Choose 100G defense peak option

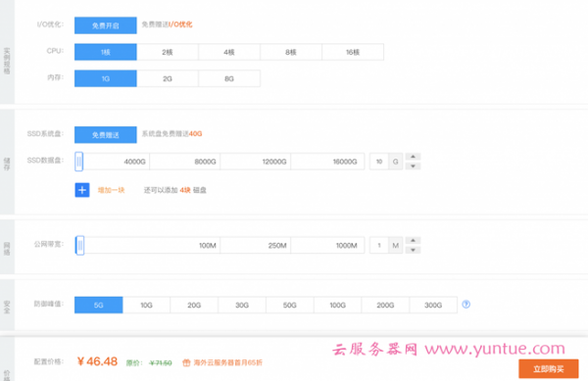coord(337,305)
